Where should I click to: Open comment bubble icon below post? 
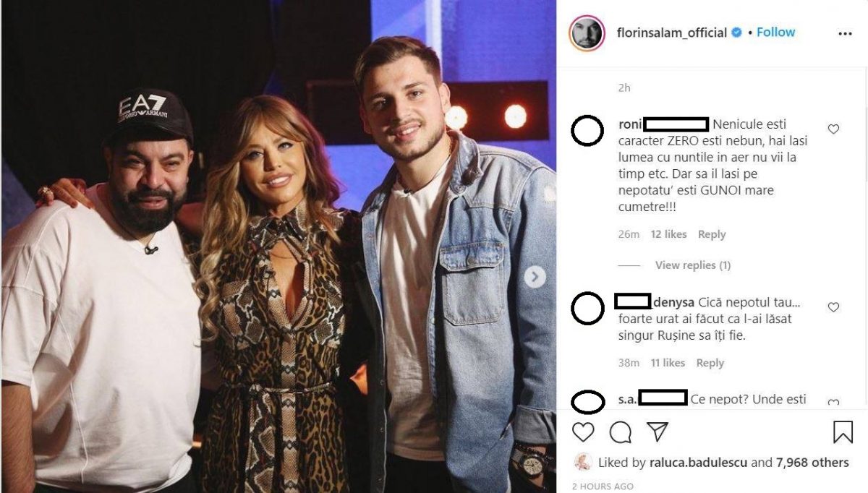coord(620,432)
